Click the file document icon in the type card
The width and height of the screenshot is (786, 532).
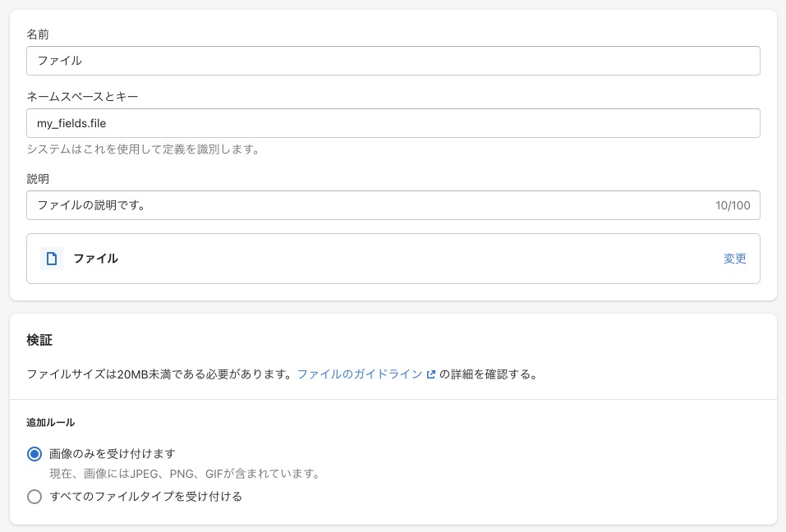point(52,259)
